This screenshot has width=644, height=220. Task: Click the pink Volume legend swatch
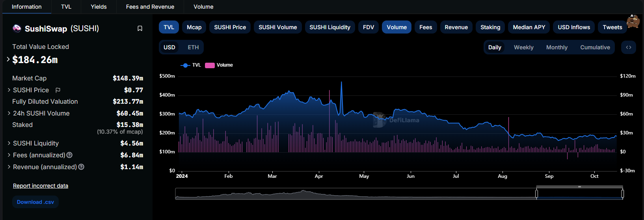pyautogui.click(x=210, y=65)
